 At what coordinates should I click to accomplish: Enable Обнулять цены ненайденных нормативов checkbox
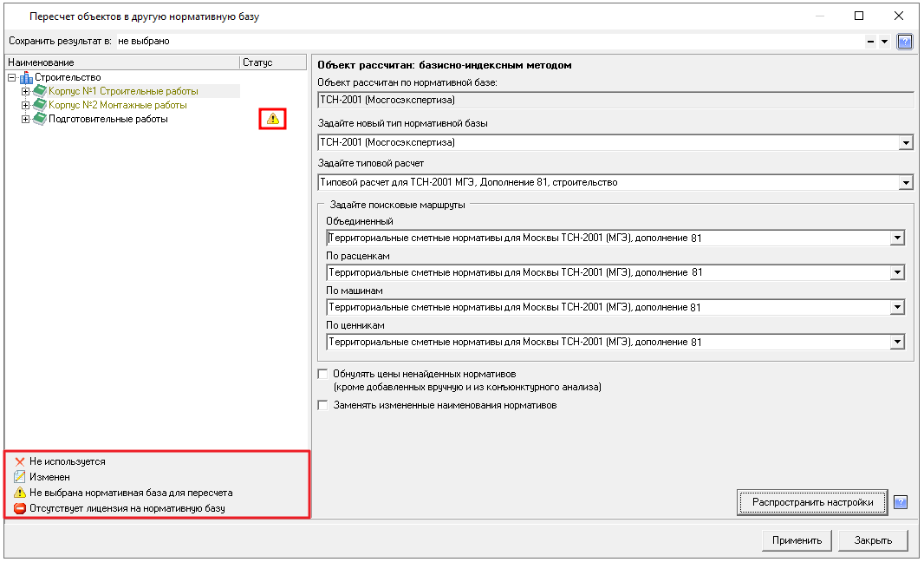[x=323, y=374]
